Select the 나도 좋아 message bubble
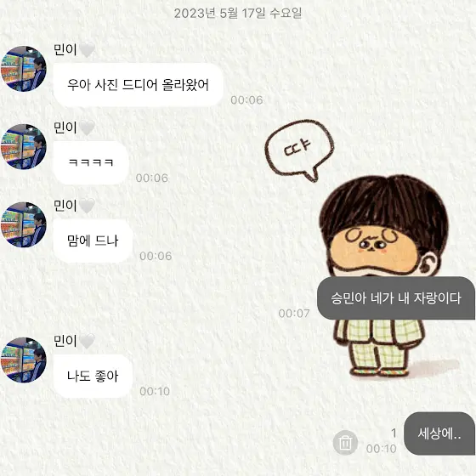This screenshot has width=476, height=476. pos(93,376)
